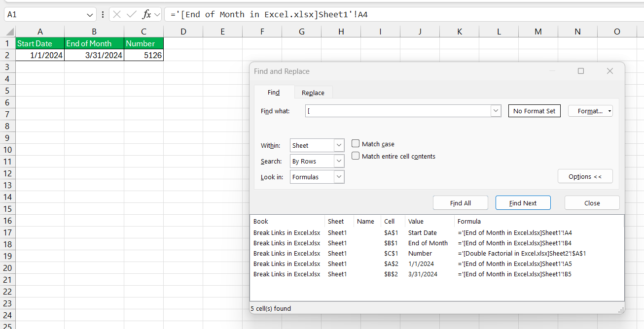Viewport: 644px width, 329px height.
Task: Select row 10 header
Action: coord(7,150)
